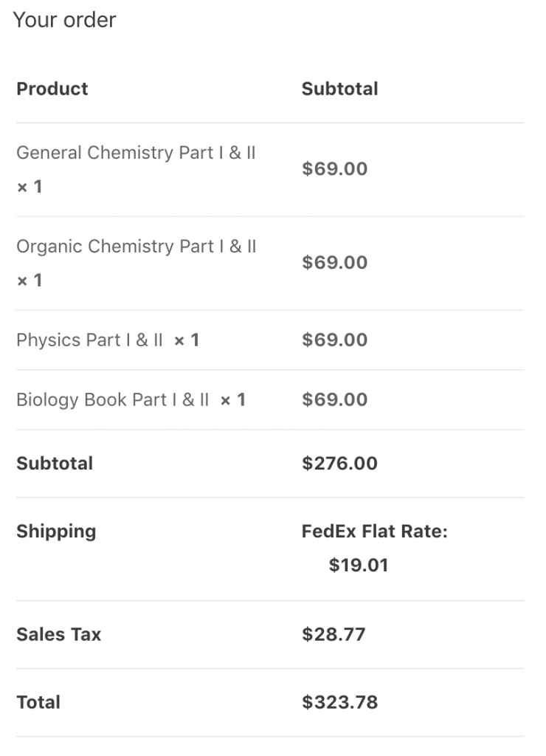This screenshot has width=546, height=756.
Task: Select Organic Chemistry Part I & II product
Action: [136, 247]
